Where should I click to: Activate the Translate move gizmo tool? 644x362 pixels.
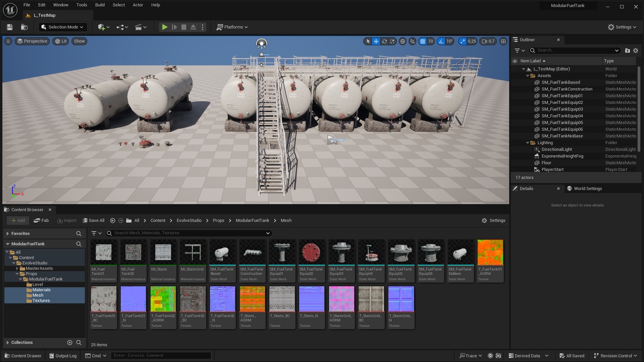pyautogui.click(x=376, y=41)
